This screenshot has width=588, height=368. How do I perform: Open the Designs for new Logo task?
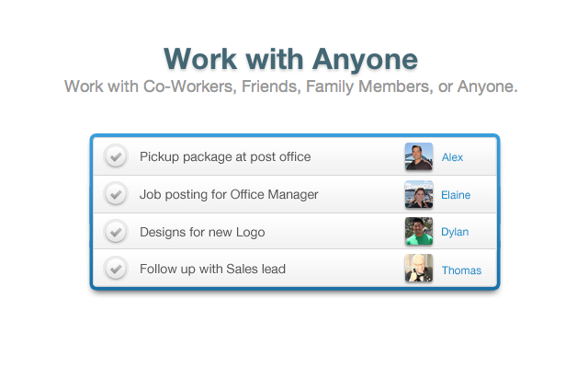point(202,232)
